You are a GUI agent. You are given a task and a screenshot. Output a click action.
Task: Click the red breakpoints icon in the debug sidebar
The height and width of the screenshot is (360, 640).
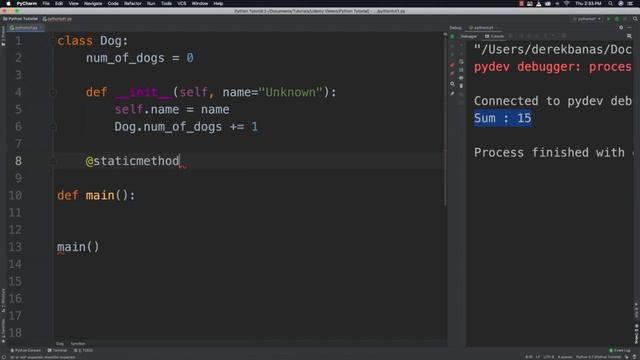pyautogui.click(x=452, y=65)
